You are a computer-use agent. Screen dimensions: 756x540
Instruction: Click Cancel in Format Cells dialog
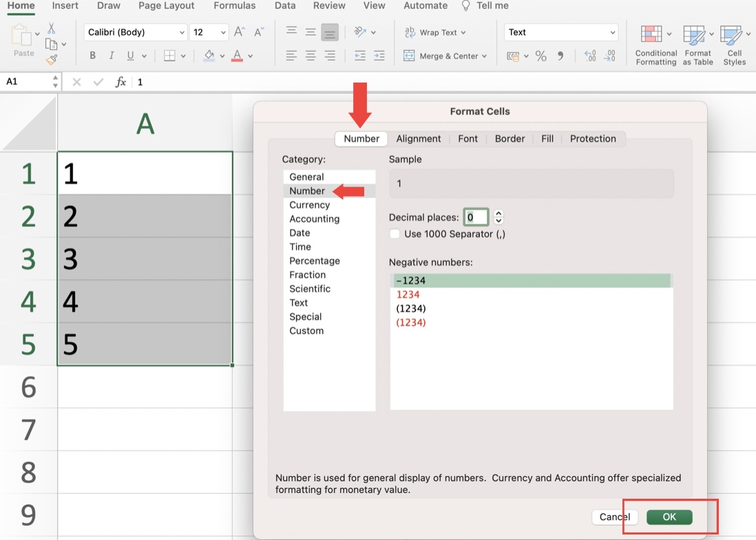click(615, 517)
